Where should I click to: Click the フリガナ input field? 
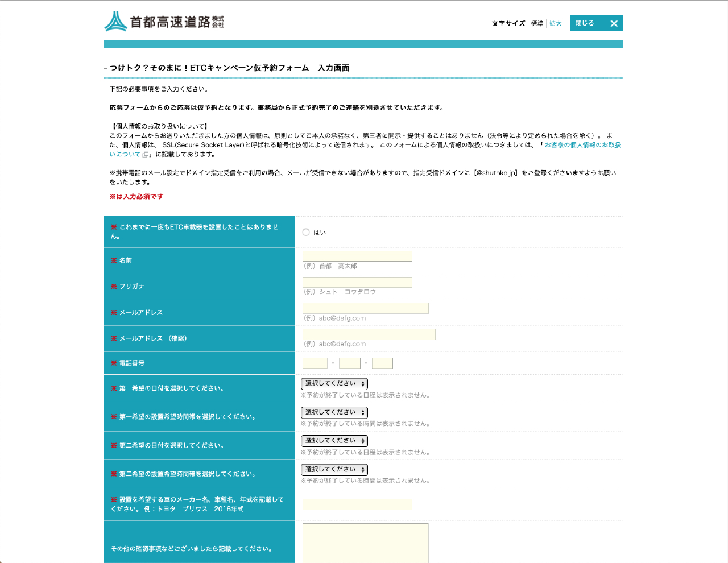coord(357,282)
